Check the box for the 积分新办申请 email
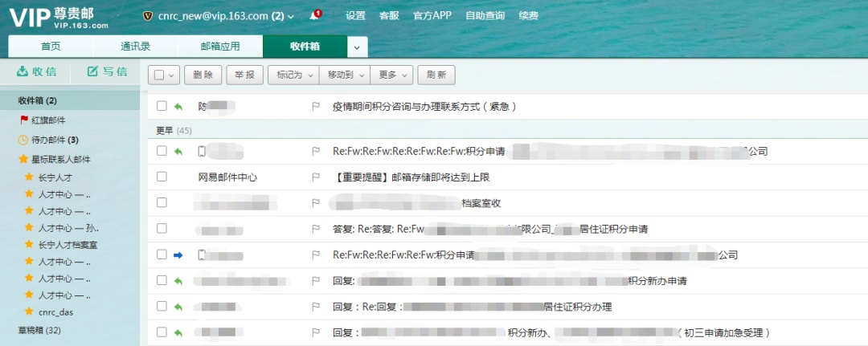This screenshot has height=346, width=868. [x=162, y=280]
